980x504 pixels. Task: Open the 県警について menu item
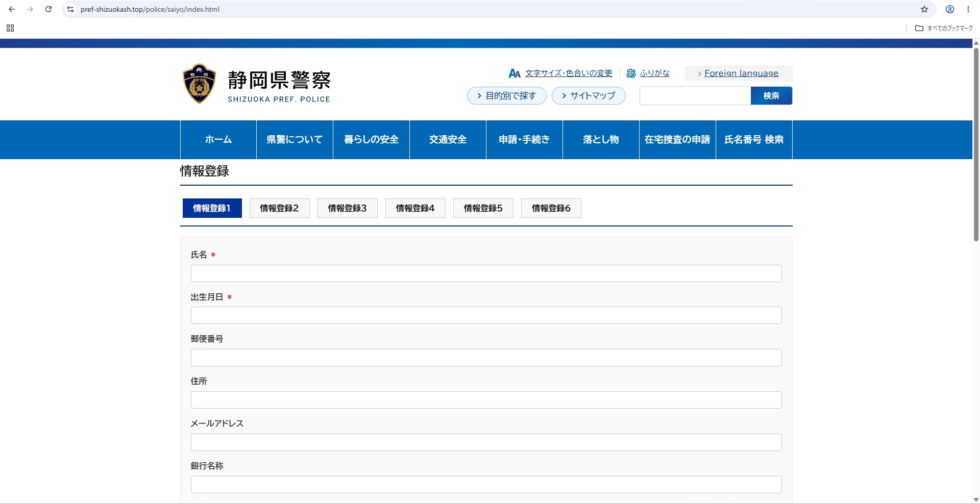pyautogui.click(x=295, y=140)
